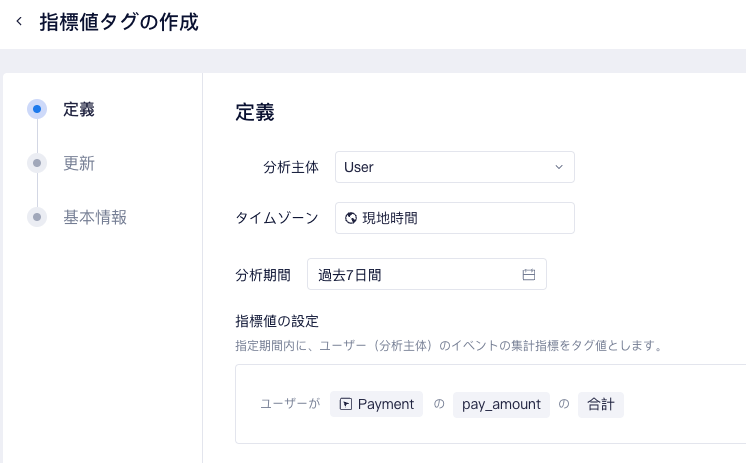
Task: Select the grey 更新 step indicator dot
Action: point(37,163)
